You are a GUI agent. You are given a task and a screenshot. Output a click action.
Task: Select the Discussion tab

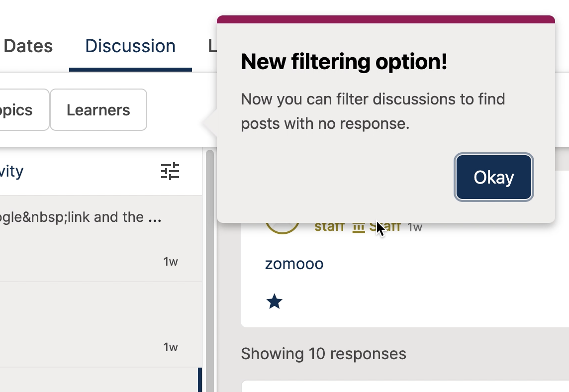click(130, 46)
